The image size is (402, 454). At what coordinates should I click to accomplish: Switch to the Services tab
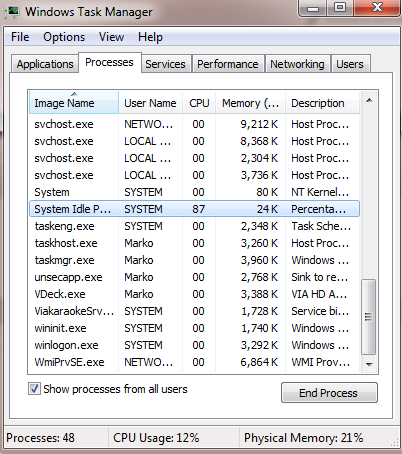click(x=165, y=64)
